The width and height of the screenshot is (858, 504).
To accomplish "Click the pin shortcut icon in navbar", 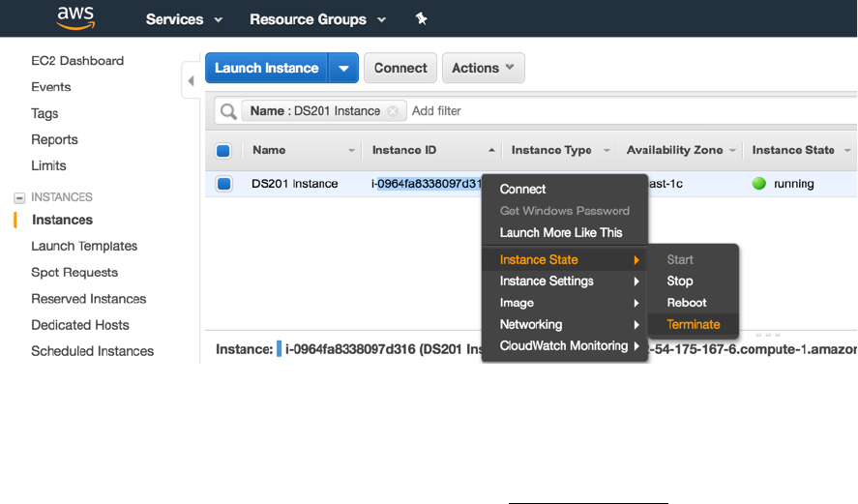I will pyautogui.click(x=421, y=19).
